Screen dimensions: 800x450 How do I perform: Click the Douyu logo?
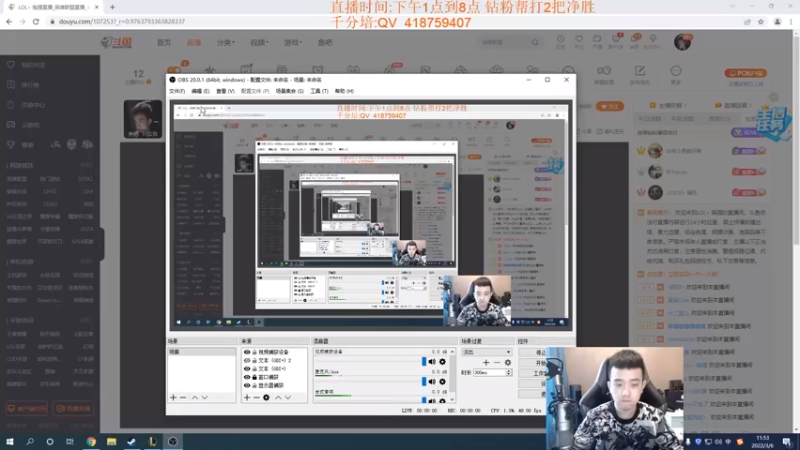(116, 42)
